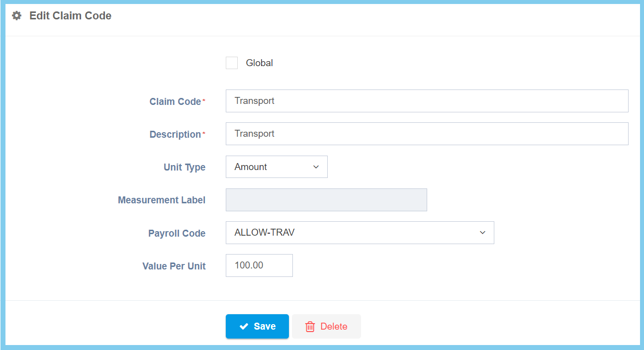Viewport: 644px width, 350px height.
Task: Click the Value Per Unit label
Action: [x=174, y=266]
